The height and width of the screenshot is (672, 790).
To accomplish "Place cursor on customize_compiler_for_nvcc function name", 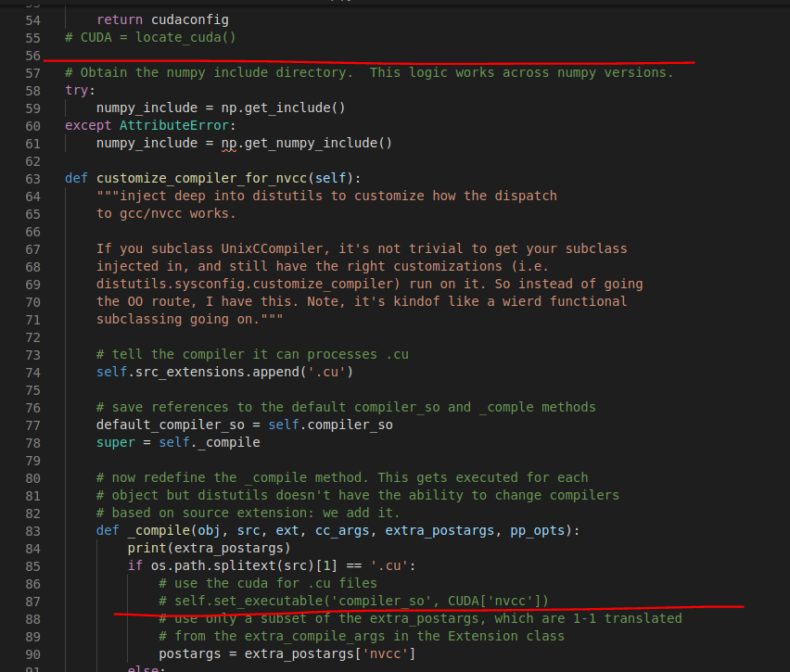I will (x=201, y=178).
